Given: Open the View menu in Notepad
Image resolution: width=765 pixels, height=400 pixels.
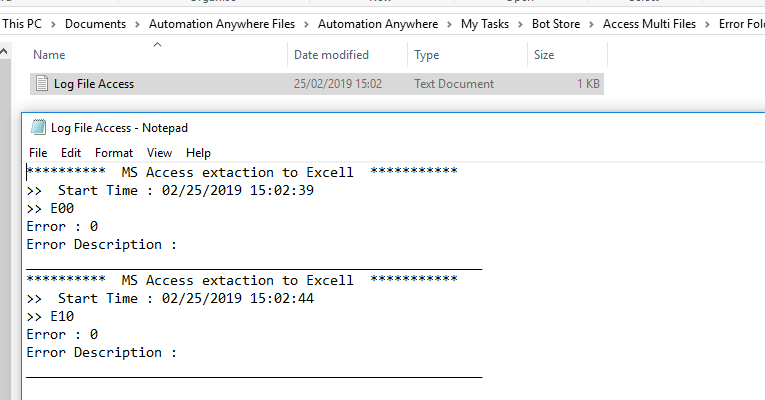Looking at the screenshot, I should click(x=159, y=153).
